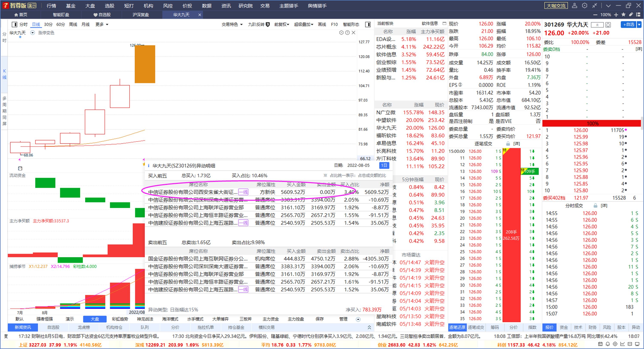
Task: Open the 资金 tab in right panel
Action: point(563,327)
